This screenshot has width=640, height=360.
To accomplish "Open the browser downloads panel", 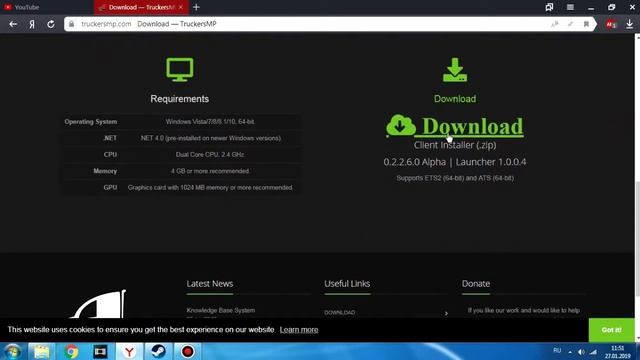I will pyautogui.click(x=629, y=24).
